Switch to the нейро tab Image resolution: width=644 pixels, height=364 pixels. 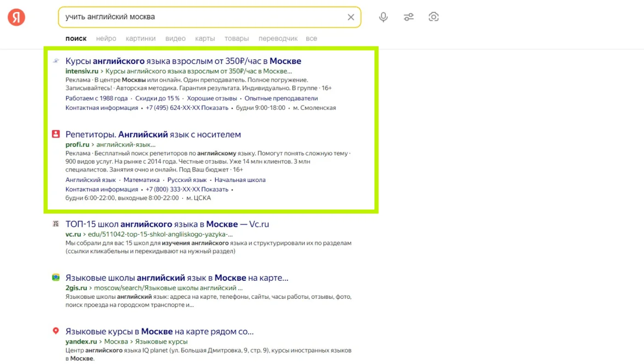click(x=106, y=39)
